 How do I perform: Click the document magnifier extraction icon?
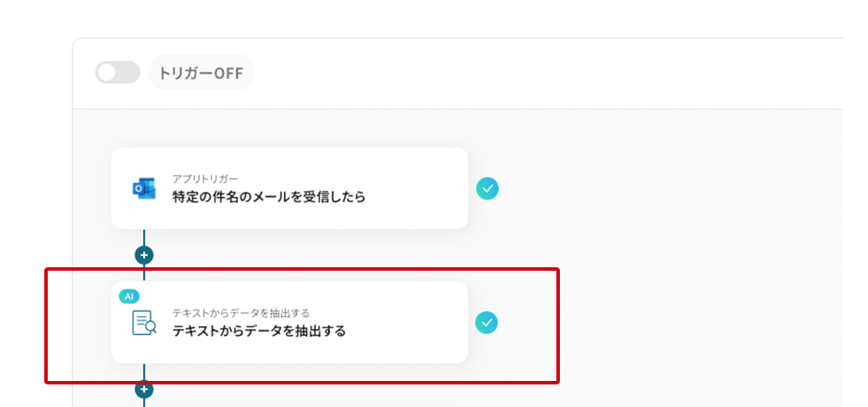143,322
